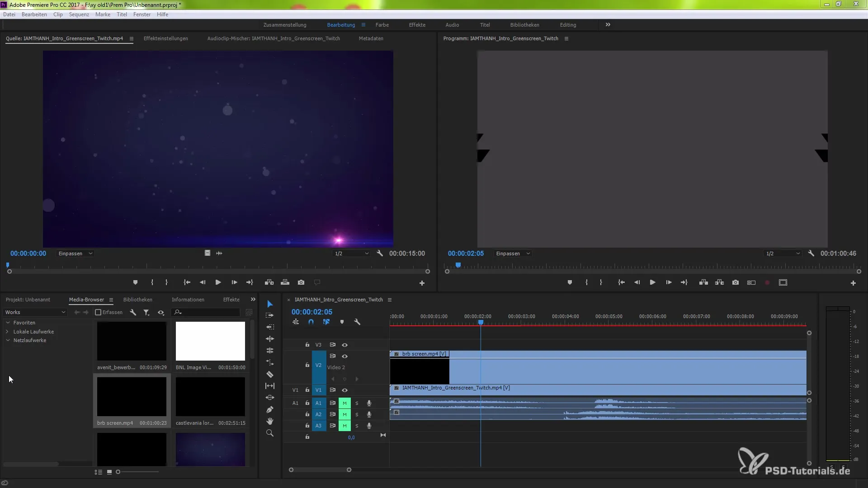Viewport: 868px width, 488px height.
Task: Select the Razor tool
Action: tap(270, 374)
